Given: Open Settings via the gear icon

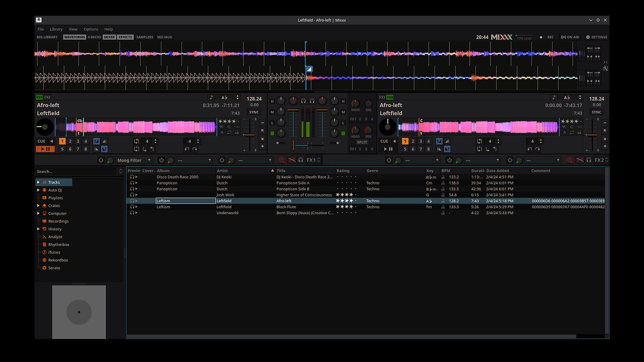Looking at the screenshot, I should (x=597, y=37).
